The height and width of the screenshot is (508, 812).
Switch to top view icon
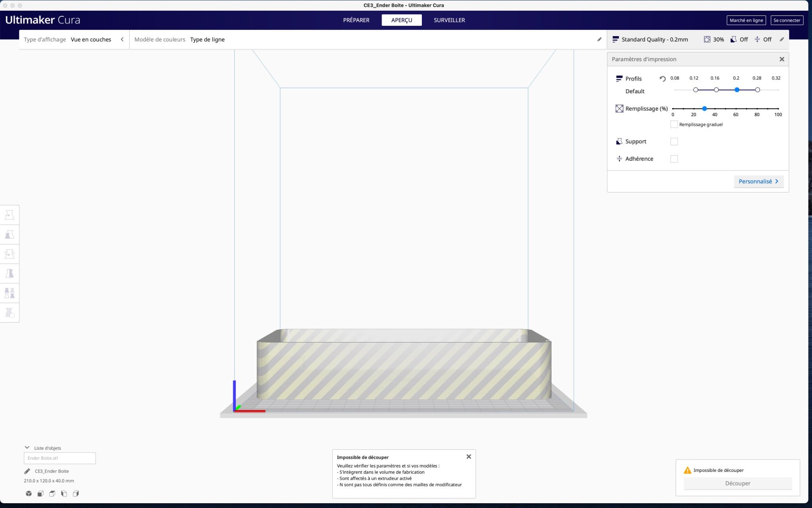pyautogui.click(x=52, y=494)
